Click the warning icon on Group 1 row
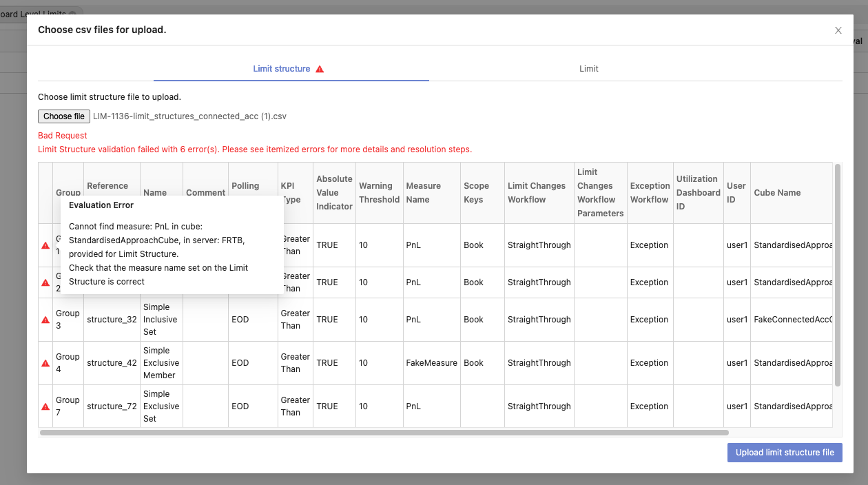 click(x=45, y=245)
